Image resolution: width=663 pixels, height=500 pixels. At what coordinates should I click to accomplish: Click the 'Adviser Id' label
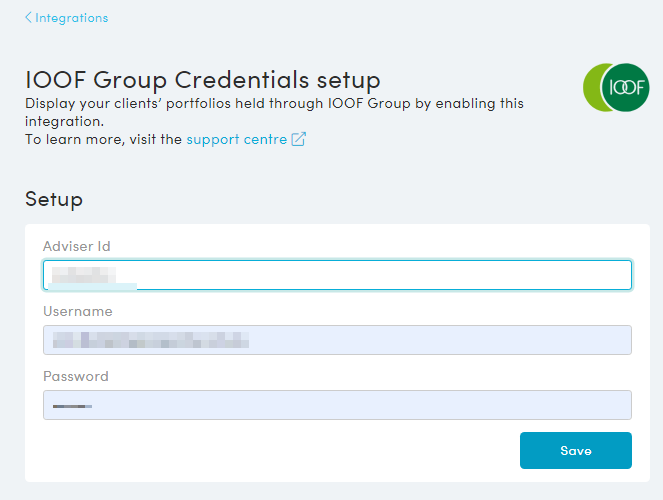(x=77, y=246)
